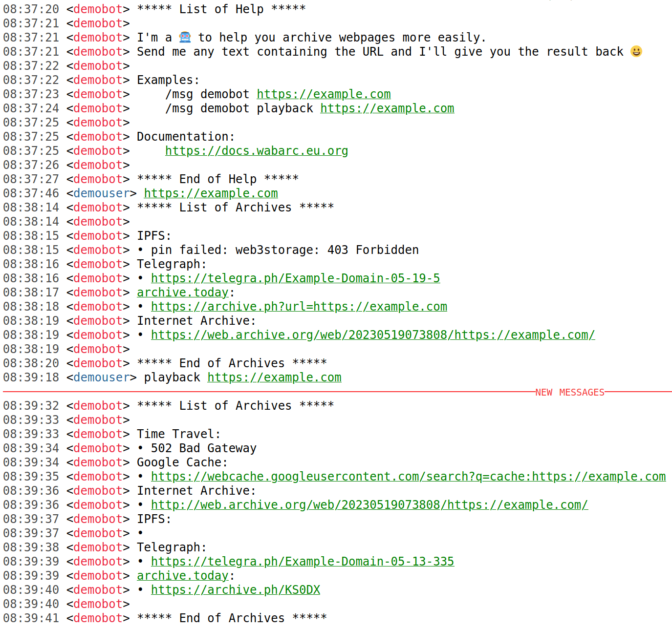Open the archive.today domain link
The width and height of the screenshot is (672, 629).
click(182, 292)
